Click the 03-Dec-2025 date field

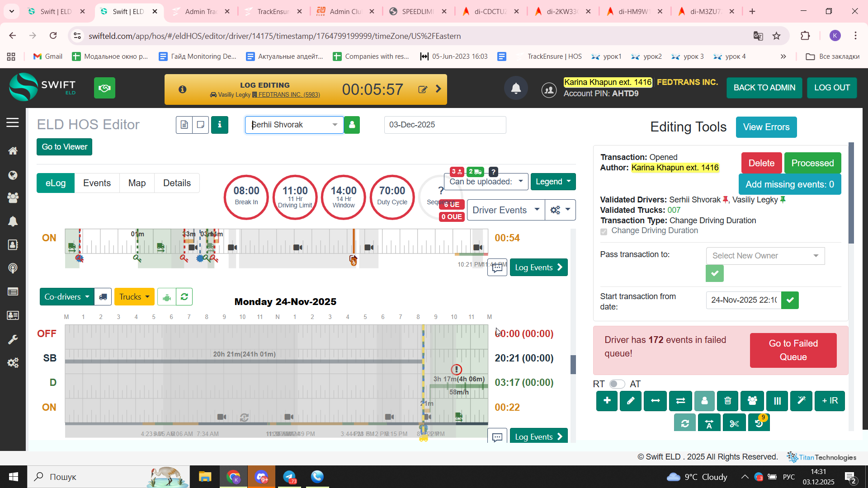point(445,125)
